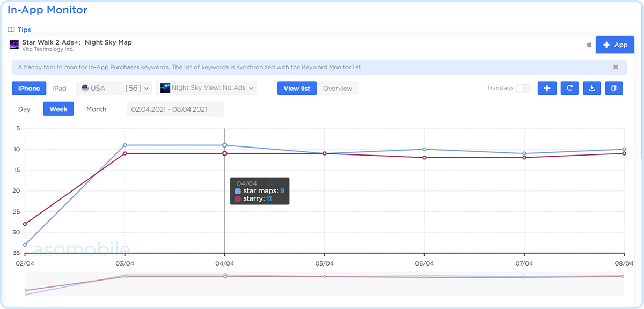Image resolution: width=644 pixels, height=309 pixels.
Task: Select the View list button
Action: coord(297,89)
